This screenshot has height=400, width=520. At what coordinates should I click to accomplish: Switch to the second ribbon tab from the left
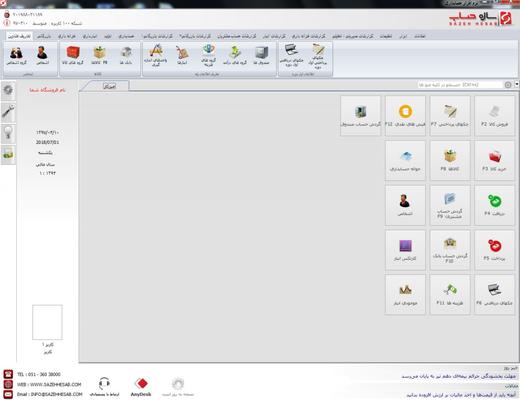click(44, 36)
